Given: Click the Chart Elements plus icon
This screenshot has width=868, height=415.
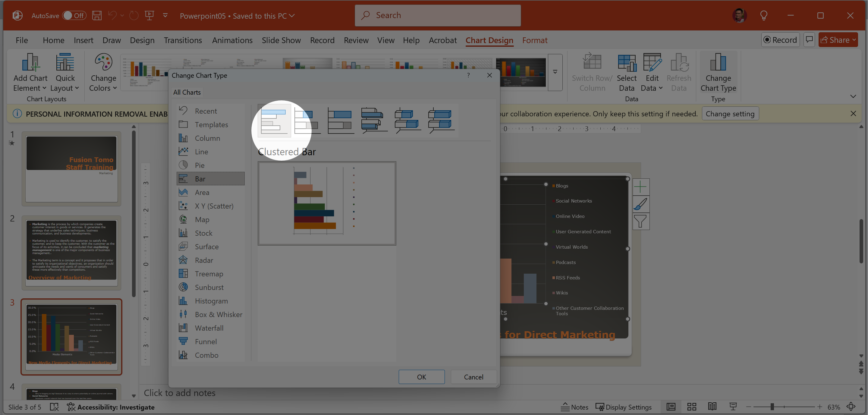Looking at the screenshot, I should (x=640, y=187).
